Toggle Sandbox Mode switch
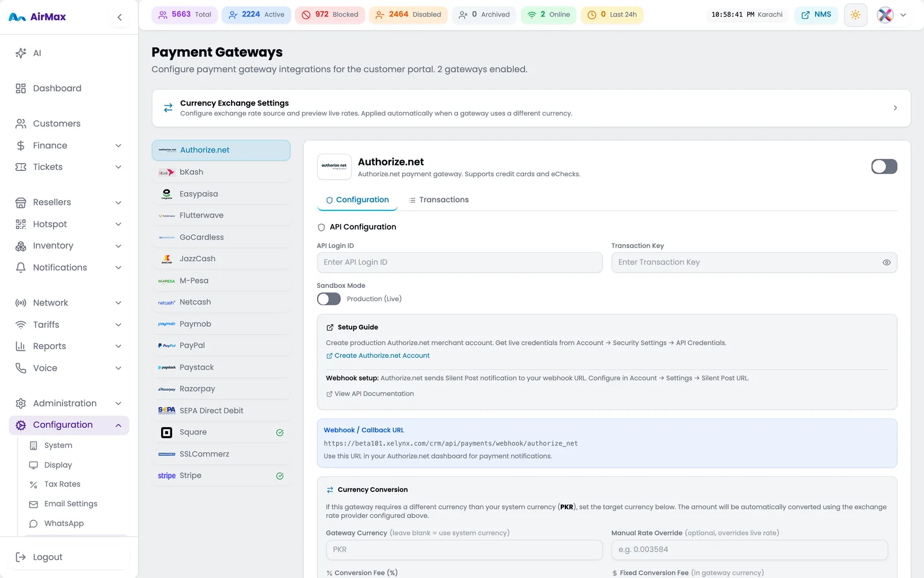The height and width of the screenshot is (578, 924). 329,299
